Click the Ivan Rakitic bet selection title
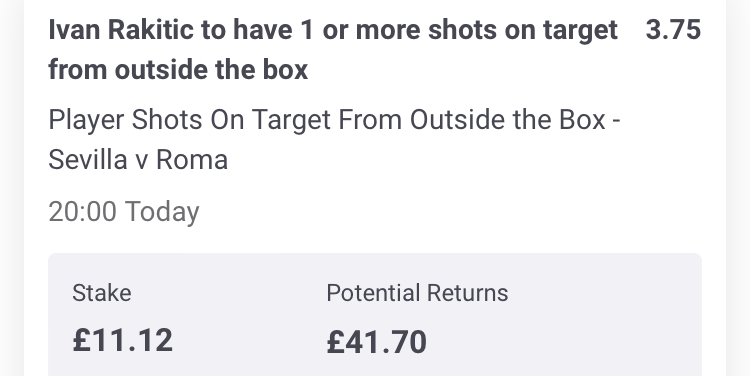 coord(333,50)
